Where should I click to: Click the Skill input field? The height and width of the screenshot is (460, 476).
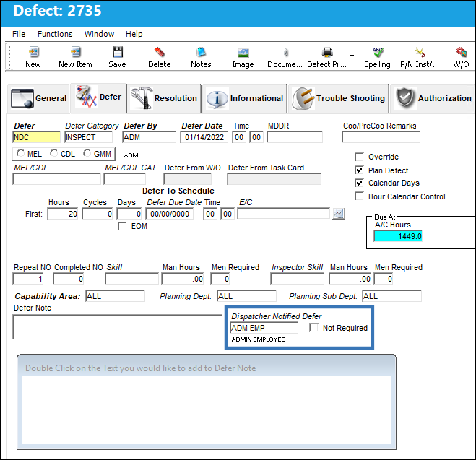pos(131,279)
